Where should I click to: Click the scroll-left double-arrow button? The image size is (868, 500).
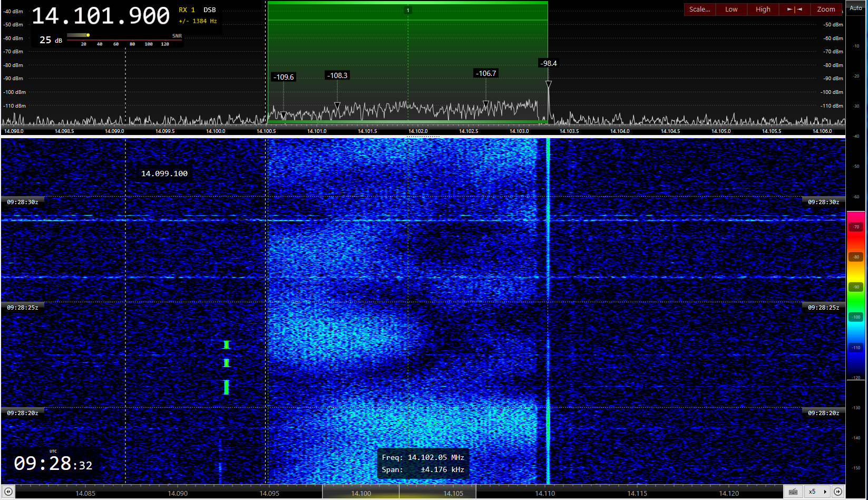8,492
